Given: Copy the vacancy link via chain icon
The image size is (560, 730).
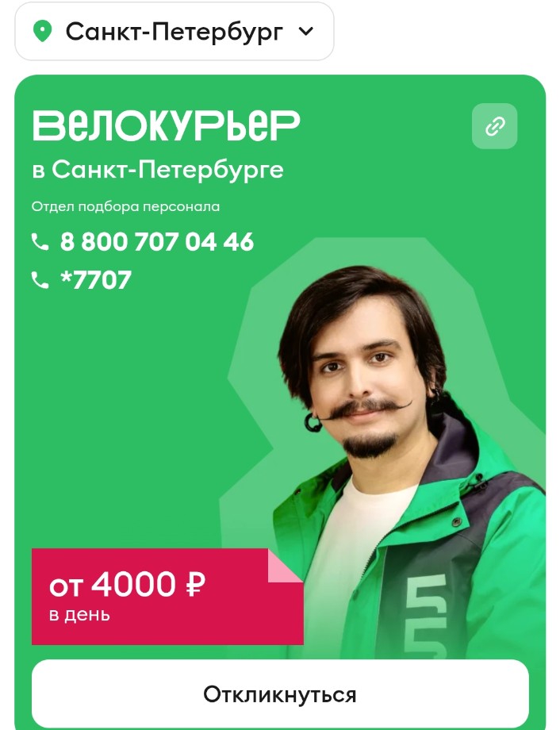Looking at the screenshot, I should click(x=494, y=126).
